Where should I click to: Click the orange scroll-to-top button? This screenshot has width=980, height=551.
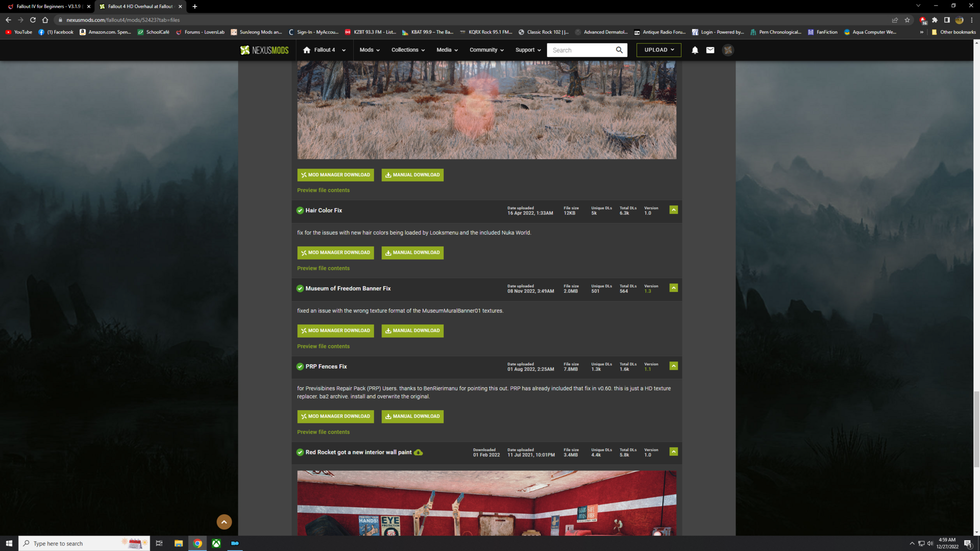click(x=224, y=521)
